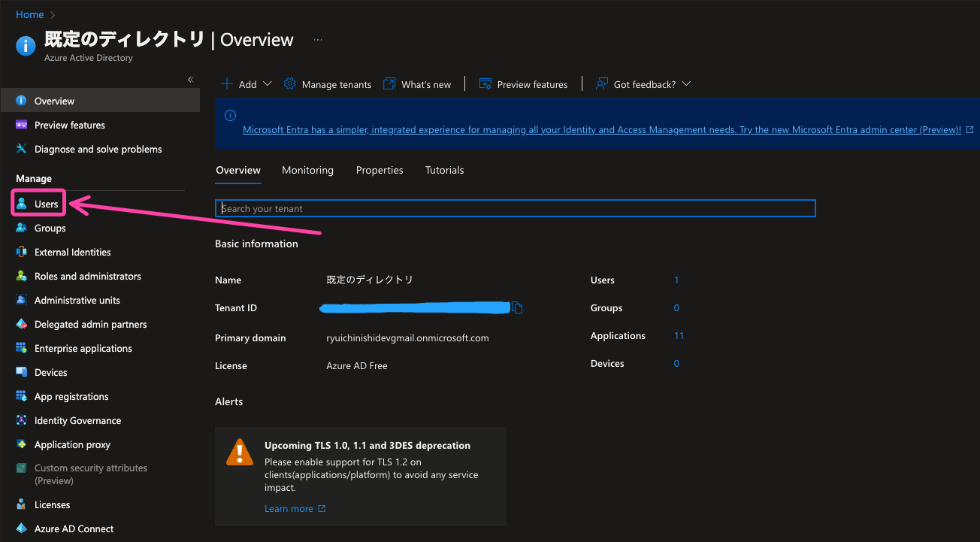Click the primary domain ryuichinishidevgmail.onmicrosoft.com
The image size is (980, 542).
[407, 338]
